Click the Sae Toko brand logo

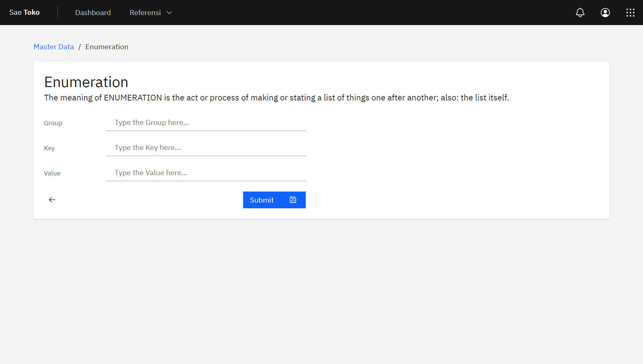(24, 12)
